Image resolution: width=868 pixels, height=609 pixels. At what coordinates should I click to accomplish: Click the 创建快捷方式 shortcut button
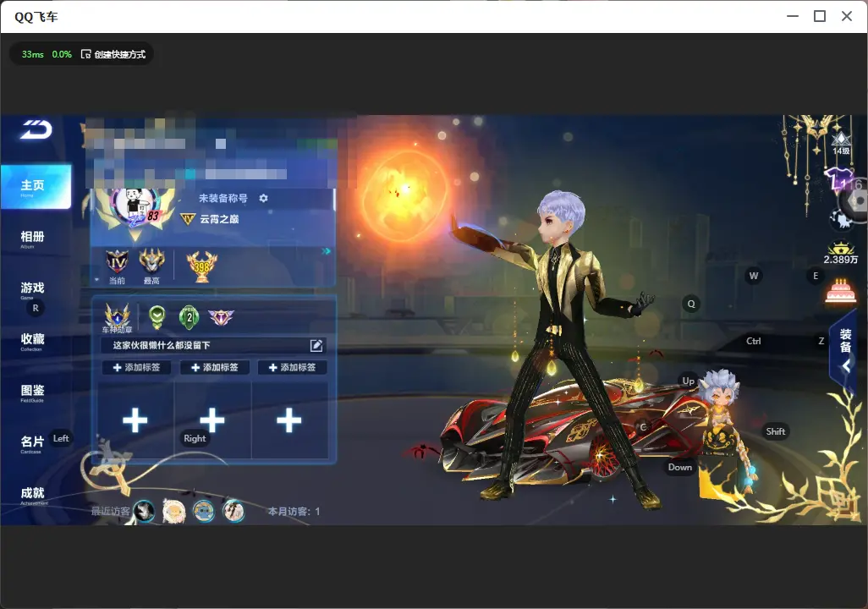[x=113, y=54]
